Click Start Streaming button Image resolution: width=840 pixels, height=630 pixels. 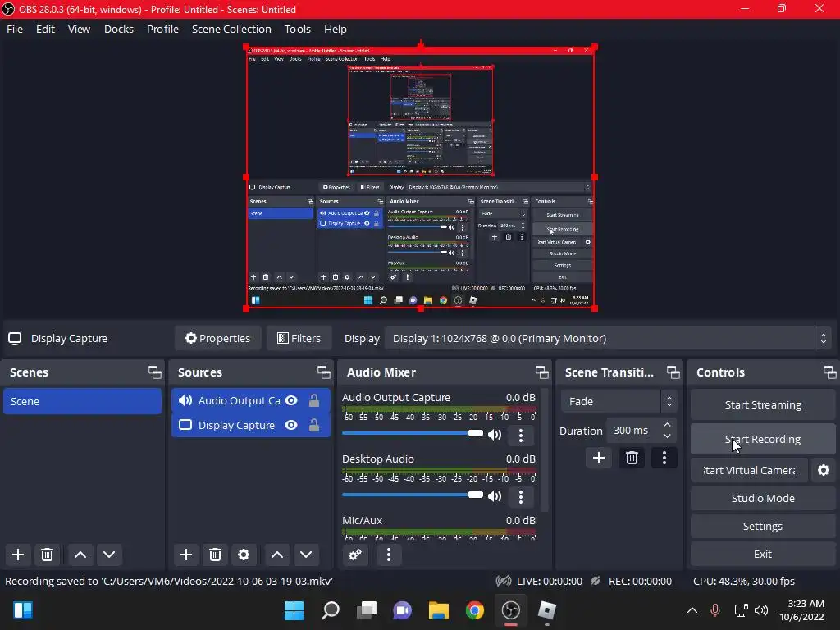click(763, 404)
